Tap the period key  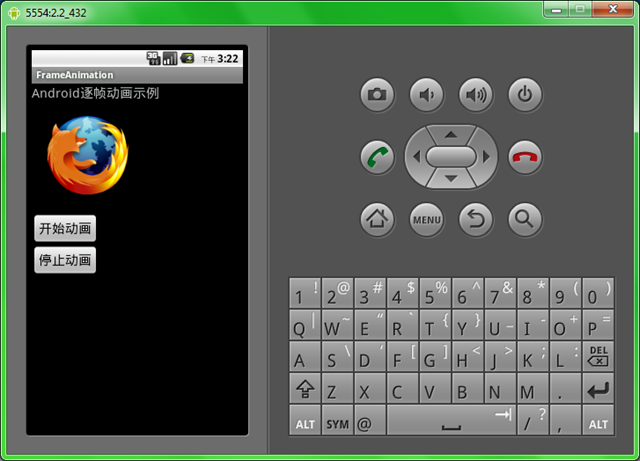point(565,388)
